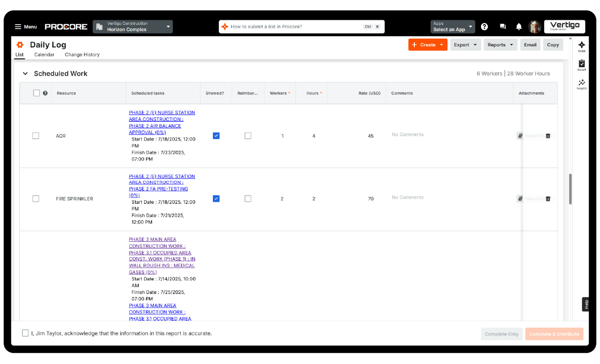Viewport: 600px width, 364px height.
Task: Edit No Comments field in AOR row
Action: 407,135
